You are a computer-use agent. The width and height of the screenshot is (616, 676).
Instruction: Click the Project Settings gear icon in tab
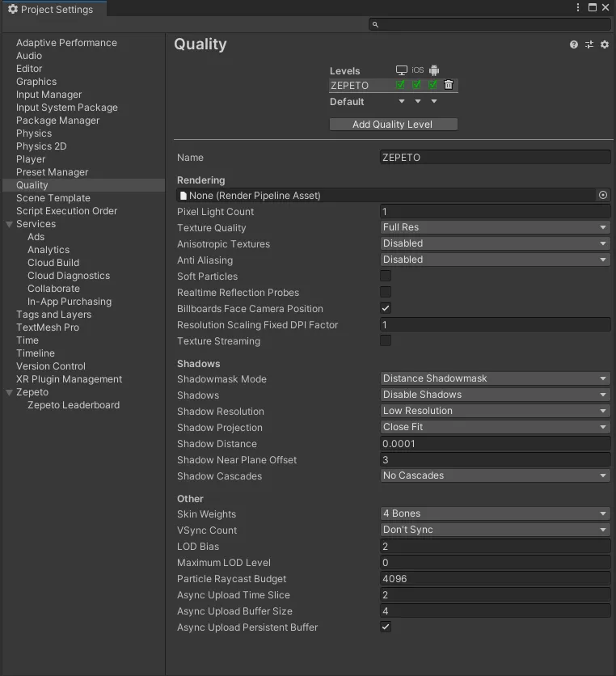pos(11,9)
